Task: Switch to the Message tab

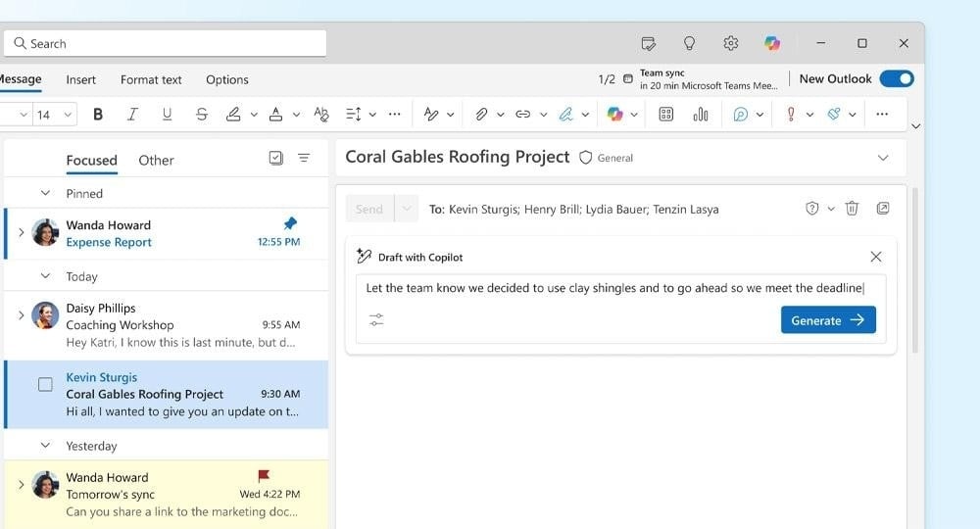Action: point(20,79)
